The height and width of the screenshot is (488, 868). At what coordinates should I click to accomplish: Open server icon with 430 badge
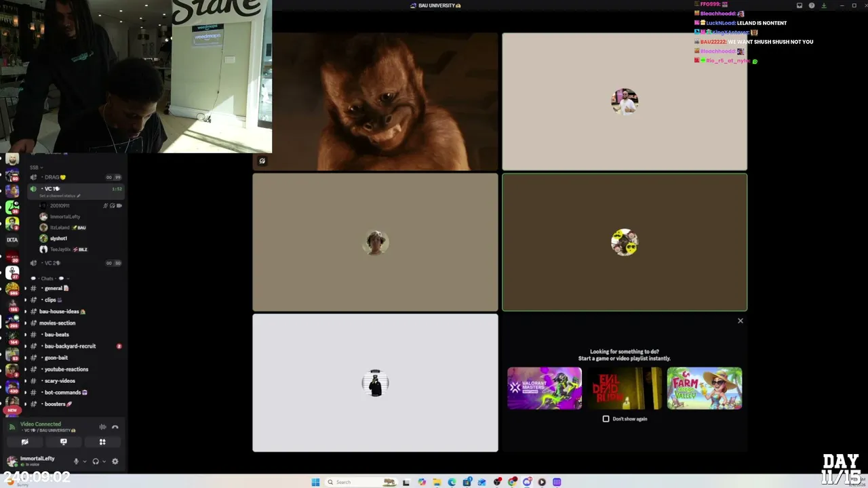tap(12, 387)
